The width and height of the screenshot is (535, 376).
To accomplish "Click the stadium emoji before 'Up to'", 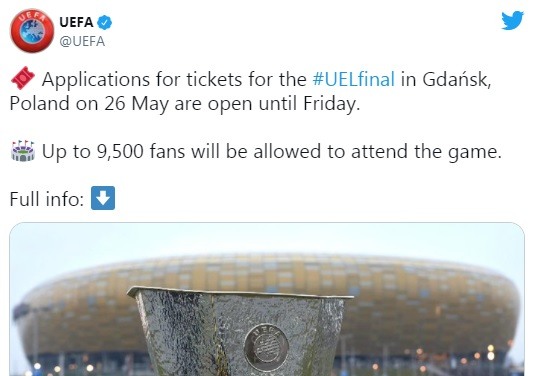I will [x=23, y=150].
